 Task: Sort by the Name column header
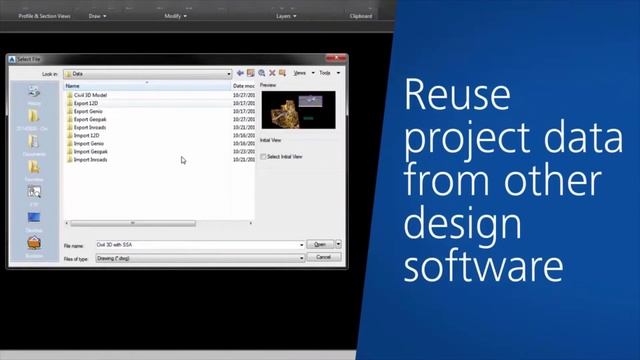pos(147,86)
